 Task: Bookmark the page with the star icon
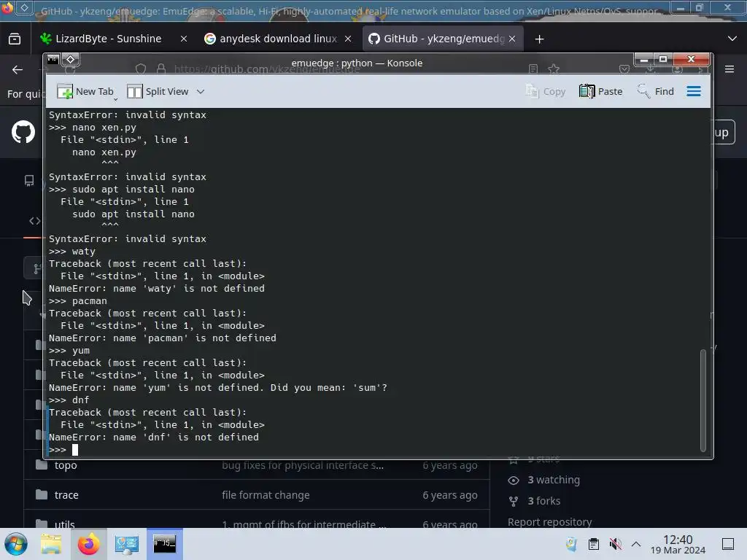click(x=554, y=69)
